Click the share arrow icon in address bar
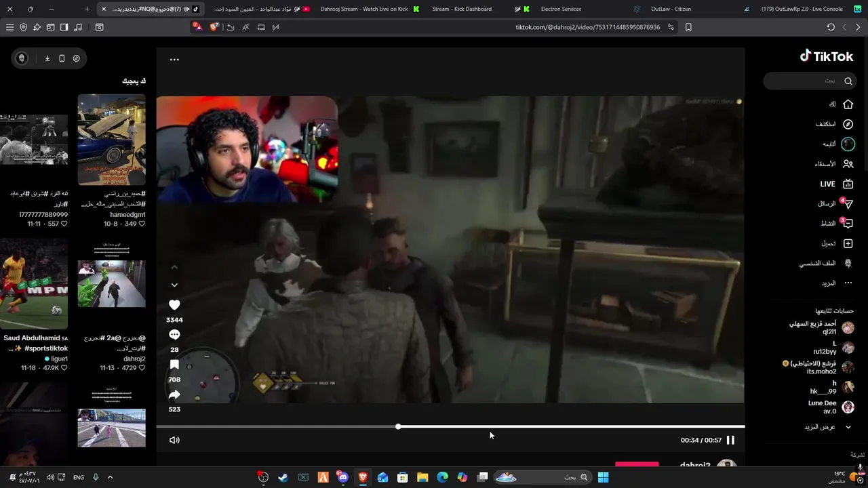 coord(231,27)
